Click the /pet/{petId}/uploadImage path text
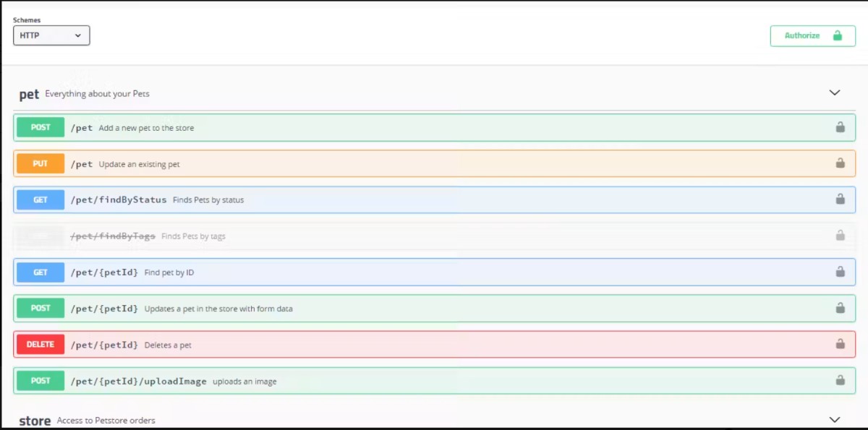 point(138,381)
